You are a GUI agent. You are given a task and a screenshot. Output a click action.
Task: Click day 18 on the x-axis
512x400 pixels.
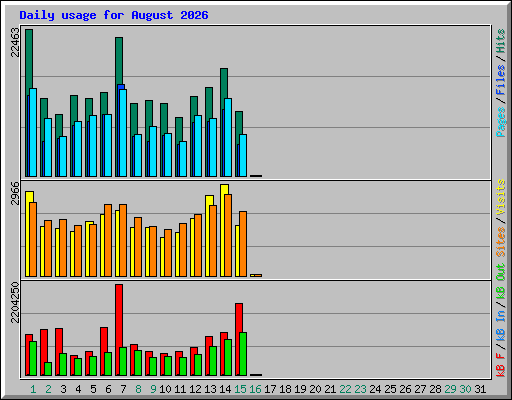point(285,389)
